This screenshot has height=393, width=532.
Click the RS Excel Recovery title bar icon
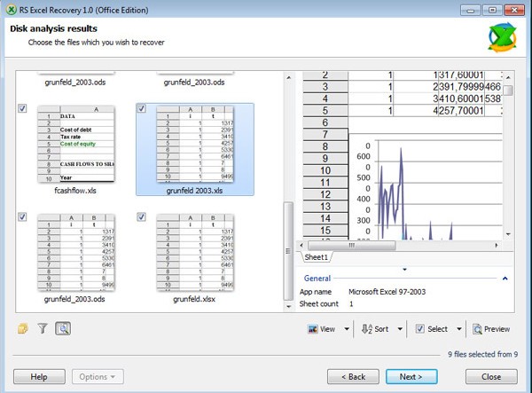12,10
